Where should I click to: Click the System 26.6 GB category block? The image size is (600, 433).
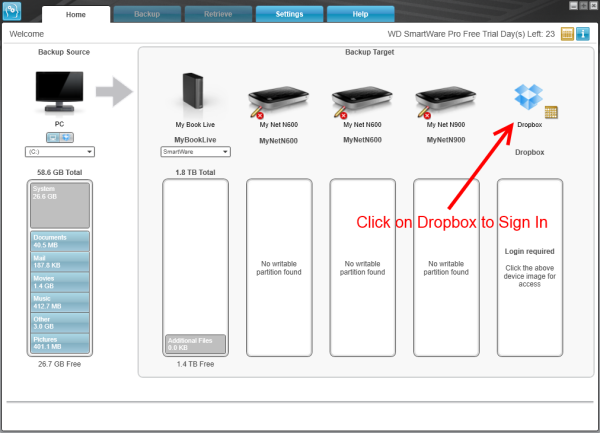coord(60,205)
